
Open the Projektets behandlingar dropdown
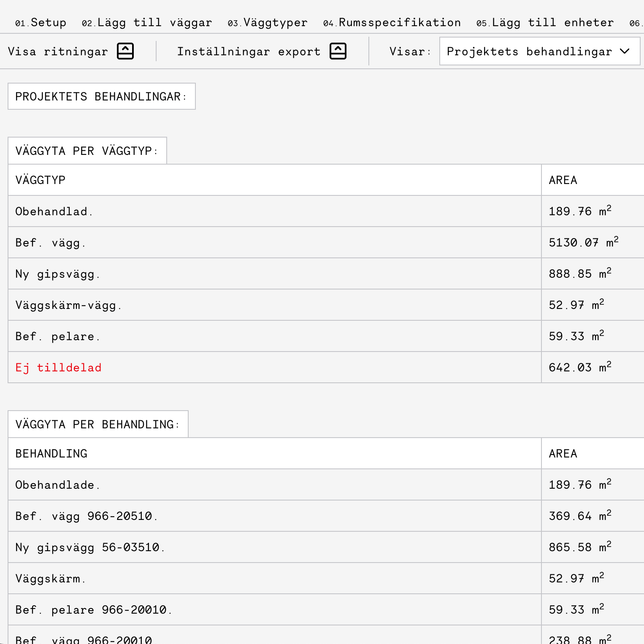(x=539, y=51)
